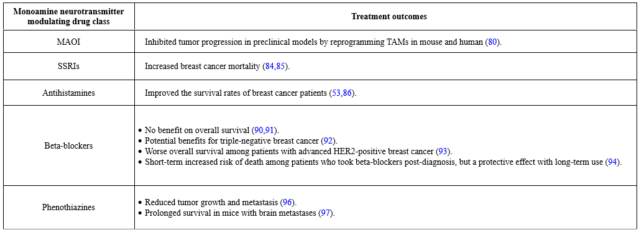This screenshot has width=644, height=235.
Task: Select the Phenothiazines row label
Action: tap(68, 208)
